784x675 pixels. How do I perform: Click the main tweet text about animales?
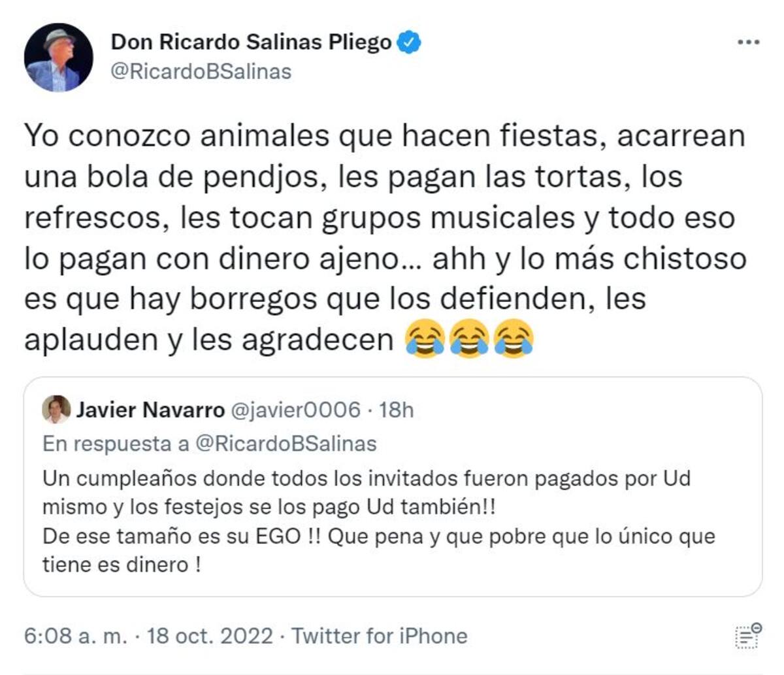pyautogui.click(x=384, y=238)
